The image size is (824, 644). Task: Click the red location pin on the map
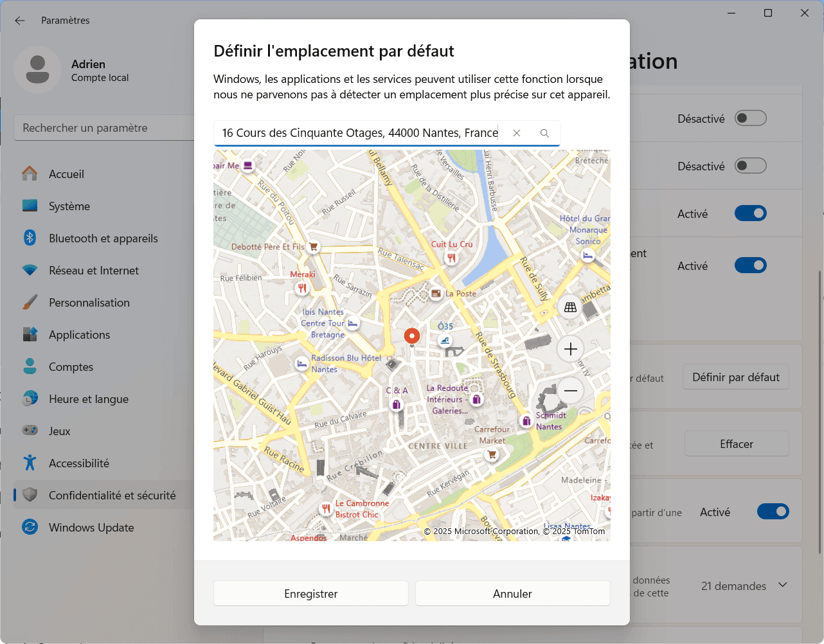point(411,335)
